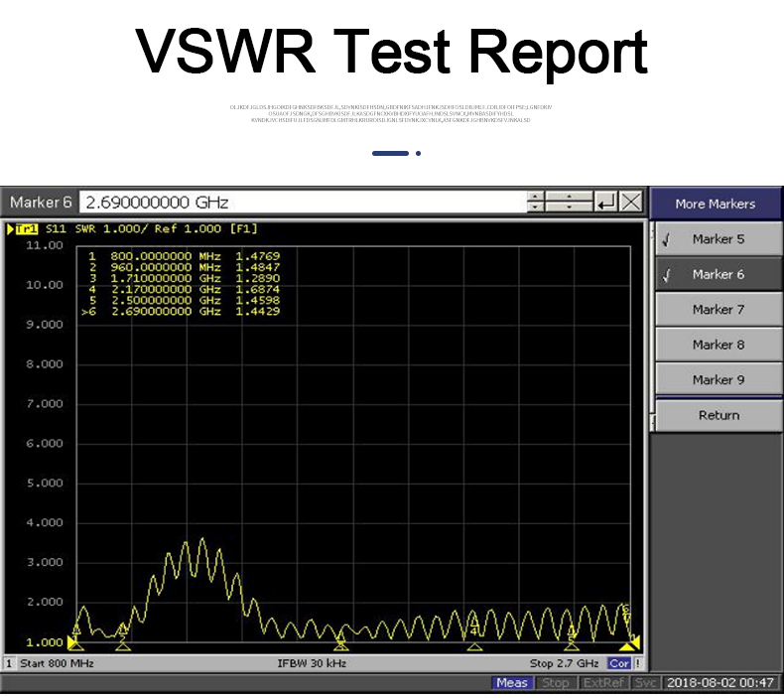Toggle Marker 5 on or off

tap(718, 239)
